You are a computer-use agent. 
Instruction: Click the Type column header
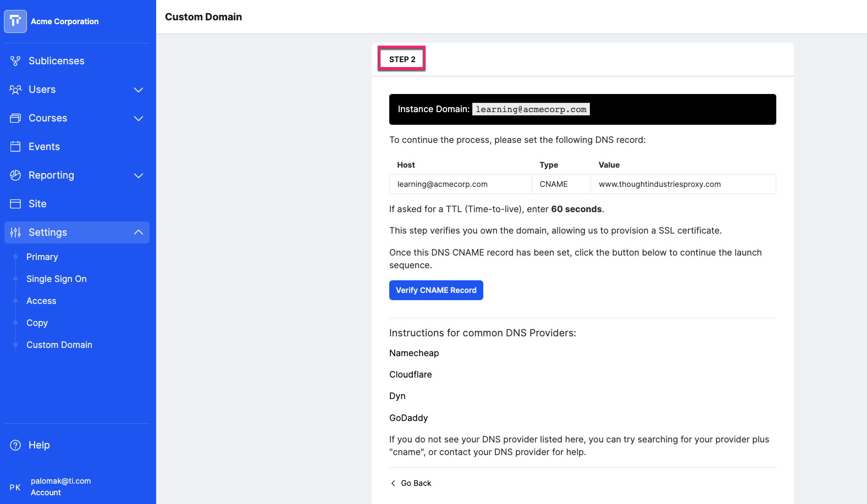[x=549, y=165]
